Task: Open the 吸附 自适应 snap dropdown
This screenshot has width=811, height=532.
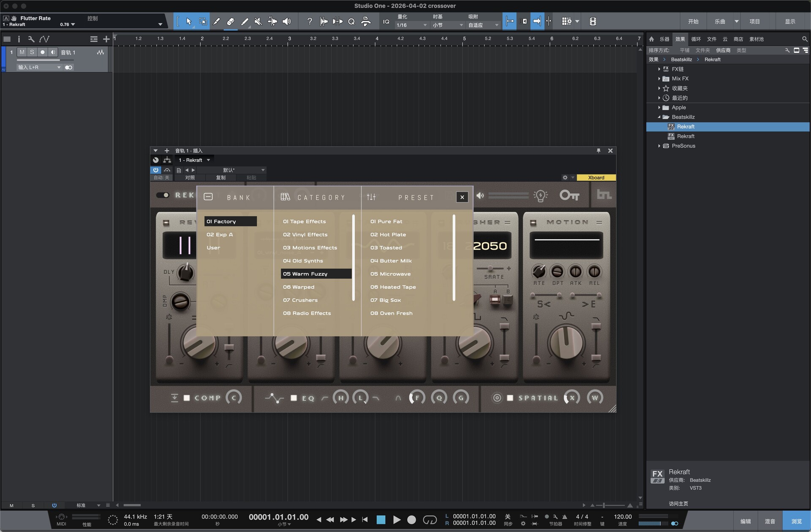Action: coord(483,25)
